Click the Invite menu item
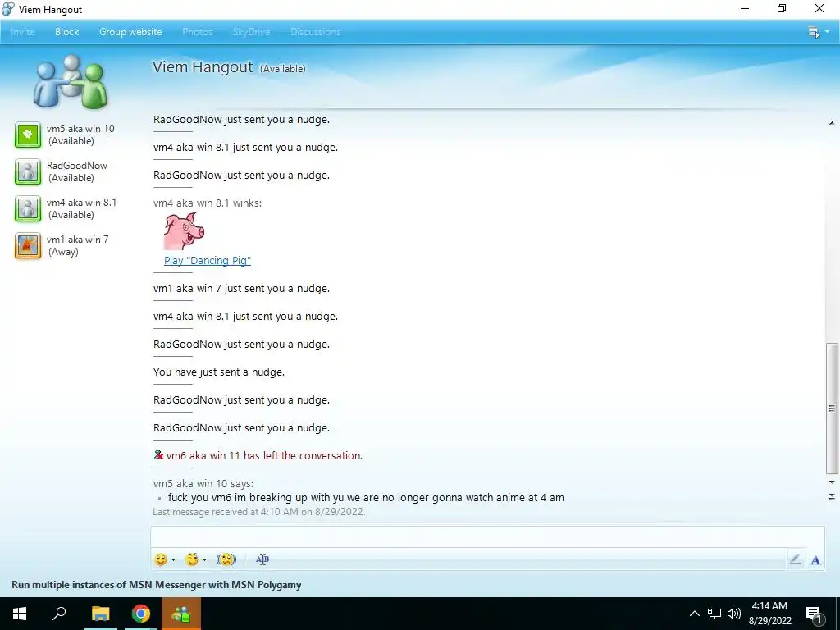Image resolution: width=840 pixels, height=630 pixels. 22,32
